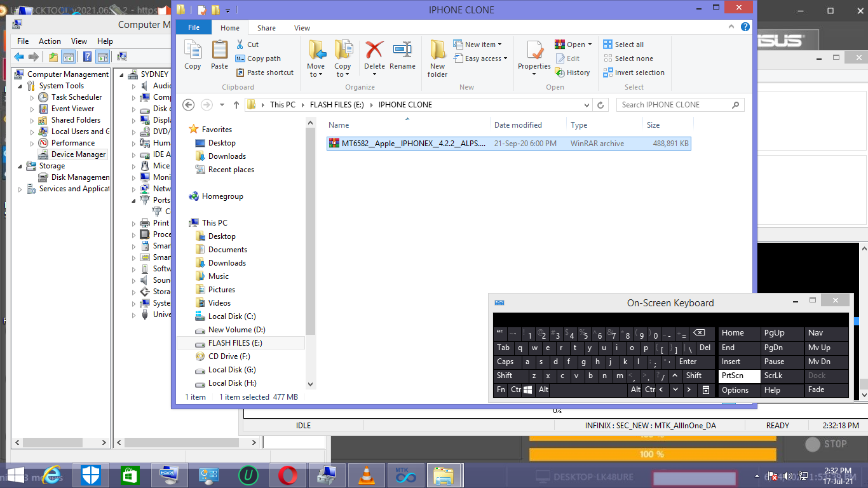Choose Paste shortcut in the ribbon
The height and width of the screenshot is (488, 868).
point(265,72)
